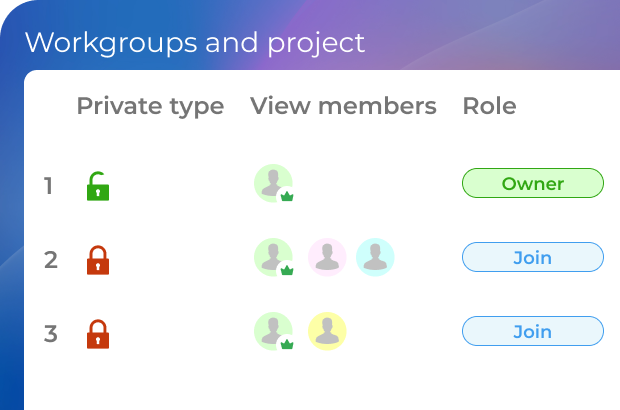Click the green owner avatar in row 2
This screenshot has width=620, height=410.
pyautogui.click(x=273, y=257)
